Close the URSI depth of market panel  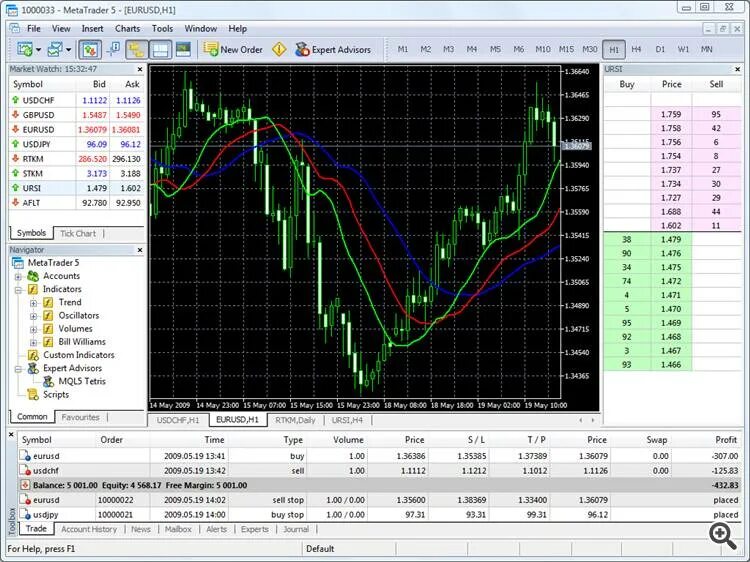click(737, 69)
